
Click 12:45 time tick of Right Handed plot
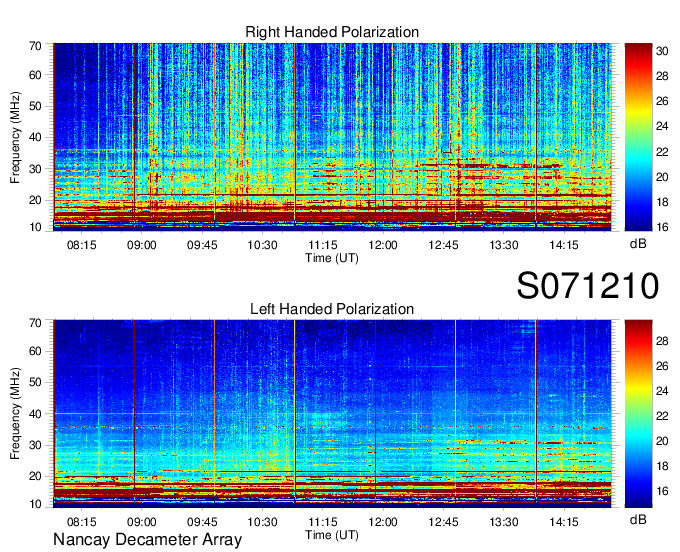point(443,245)
